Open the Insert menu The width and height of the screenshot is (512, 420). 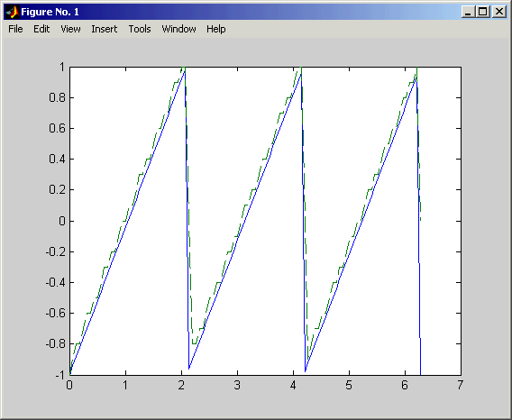(x=105, y=29)
